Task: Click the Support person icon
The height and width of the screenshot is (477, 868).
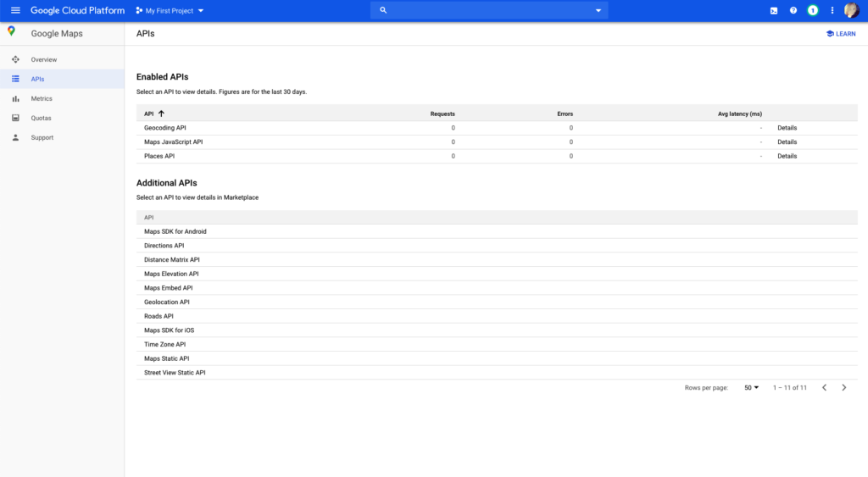Action: pos(15,137)
